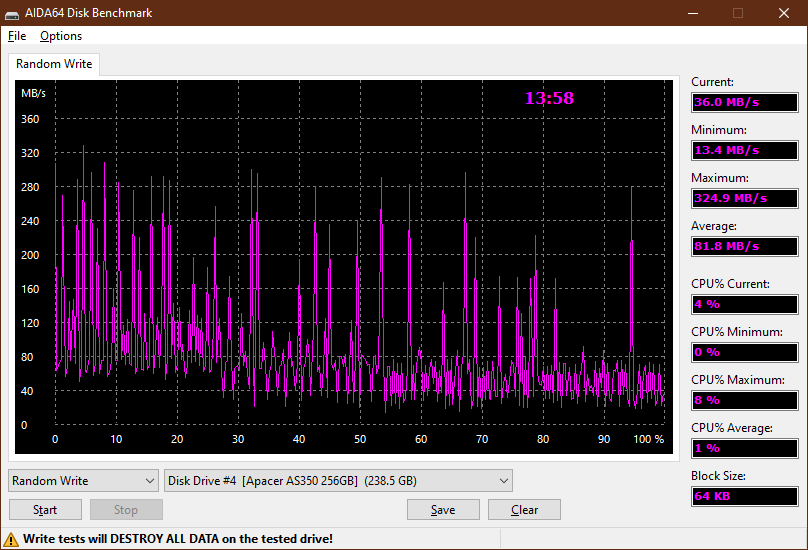808x550 pixels.
Task: Click the CPU% Maximum value 8 %
Action: coord(745,400)
